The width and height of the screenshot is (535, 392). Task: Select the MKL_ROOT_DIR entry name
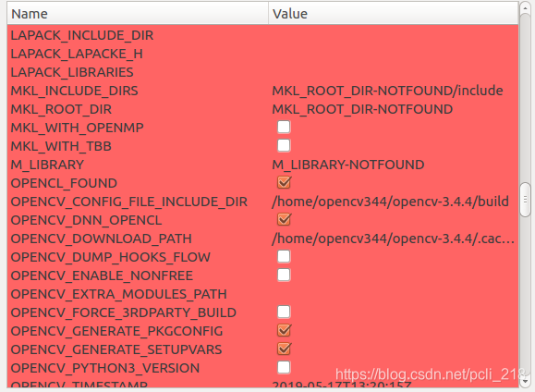click(x=61, y=109)
